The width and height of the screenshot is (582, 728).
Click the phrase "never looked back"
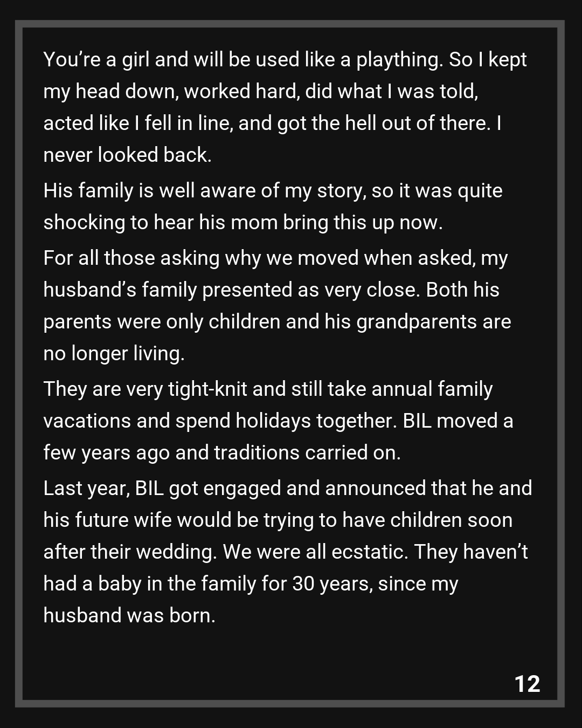[127, 155]
